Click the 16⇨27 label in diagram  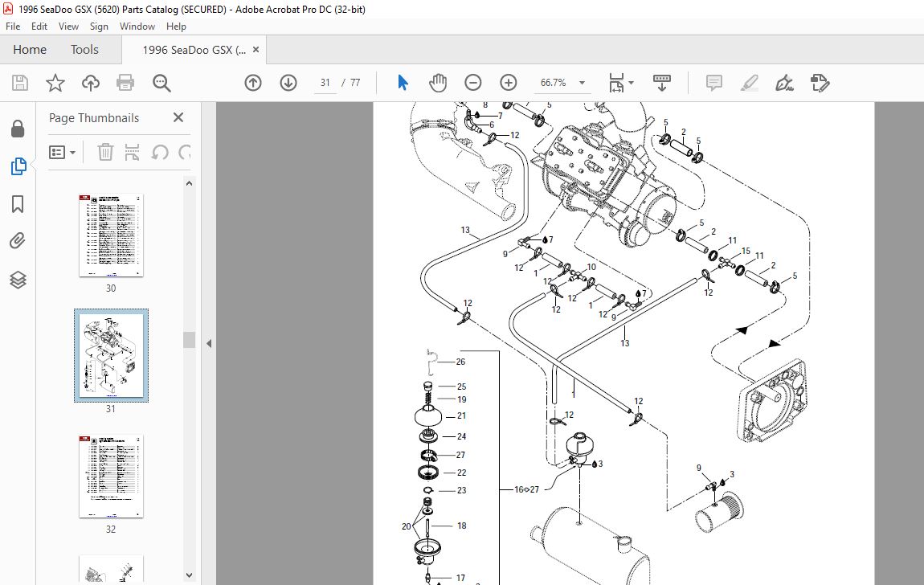(526, 489)
